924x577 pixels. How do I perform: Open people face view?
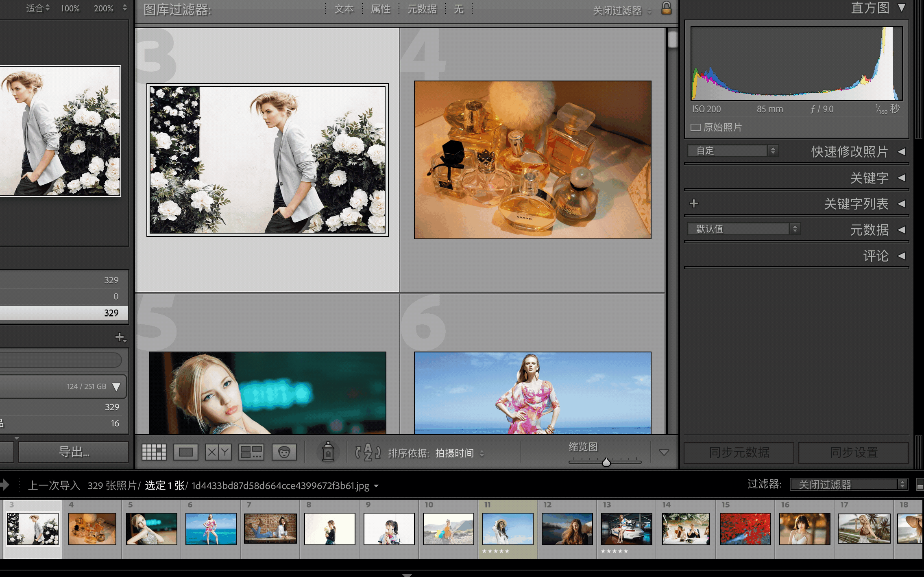click(284, 452)
